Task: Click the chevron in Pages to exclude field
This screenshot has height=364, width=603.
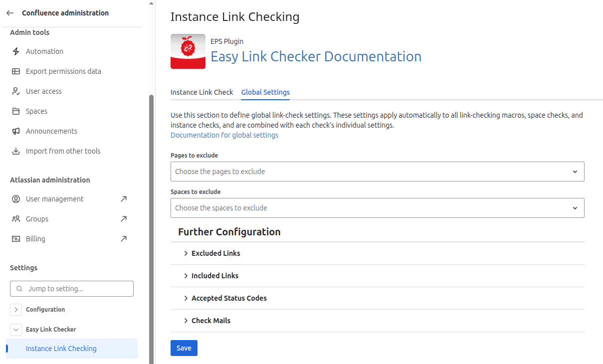Action: [x=575, y=172]
